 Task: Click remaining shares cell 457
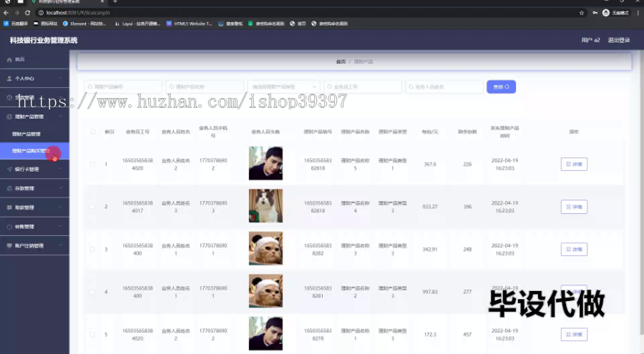[467, 334]
